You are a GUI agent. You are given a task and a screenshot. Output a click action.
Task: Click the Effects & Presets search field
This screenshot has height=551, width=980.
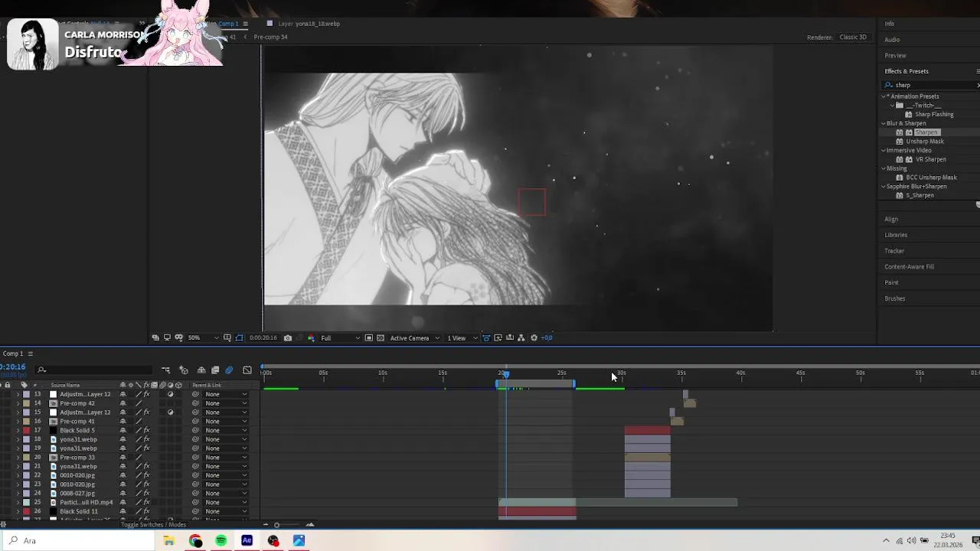[931, 85]
